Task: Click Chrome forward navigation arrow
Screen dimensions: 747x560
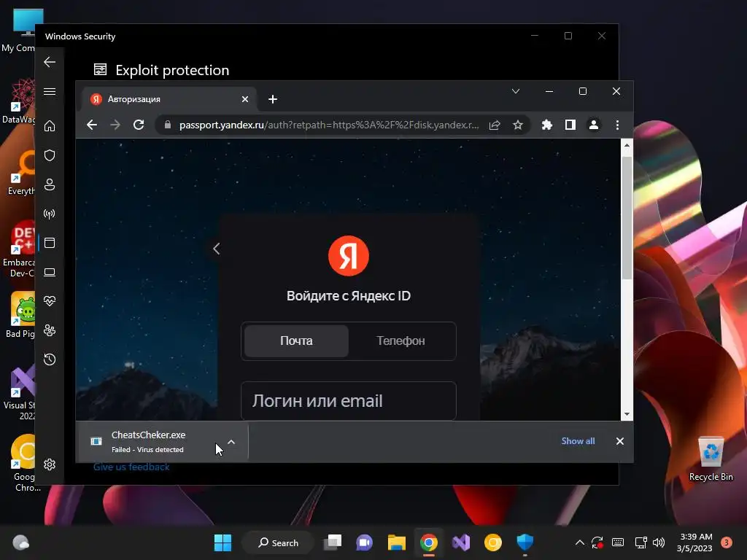Action: pos(115,125)
